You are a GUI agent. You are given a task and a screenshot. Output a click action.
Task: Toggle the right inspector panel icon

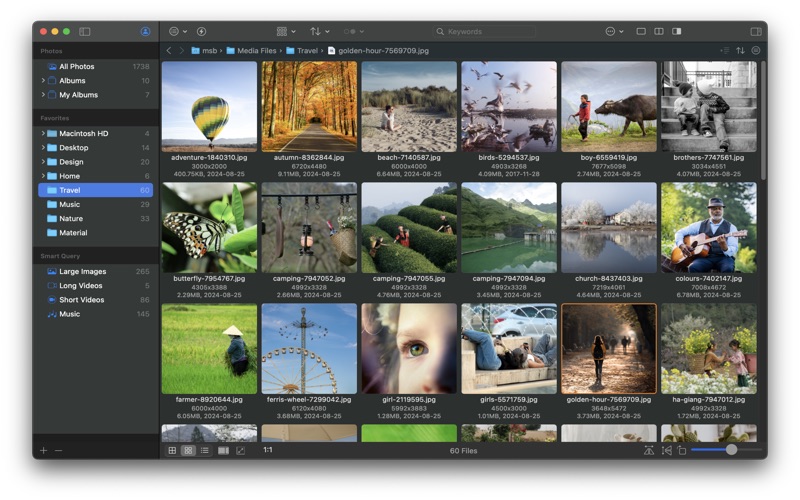[x=756, y=32]
